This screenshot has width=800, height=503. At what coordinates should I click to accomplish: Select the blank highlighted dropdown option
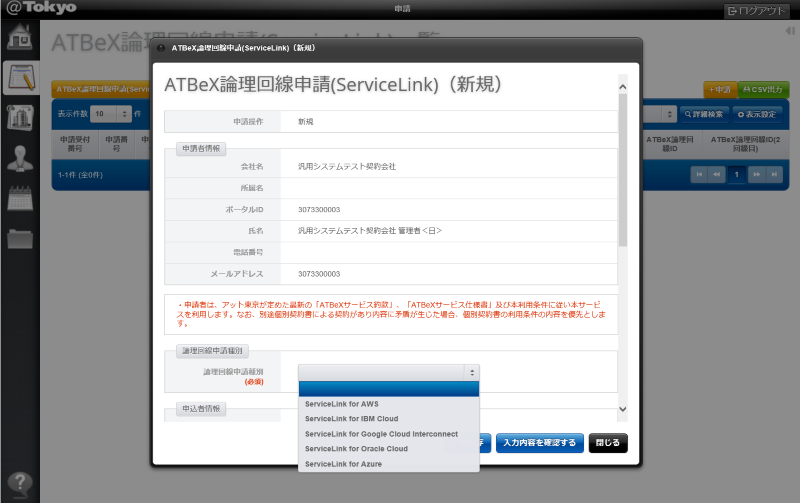click(x=389, y=389)
